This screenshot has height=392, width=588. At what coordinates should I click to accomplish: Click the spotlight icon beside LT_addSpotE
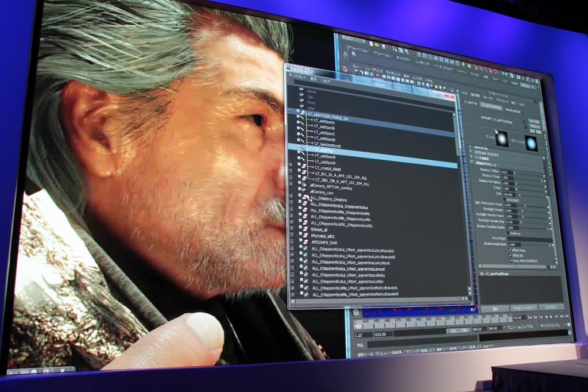click(x=303, y=155)
